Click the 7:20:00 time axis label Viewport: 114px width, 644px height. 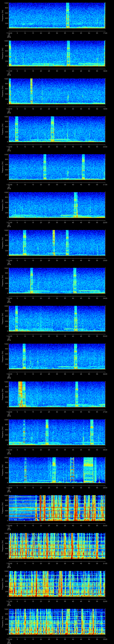click(9, 184)
